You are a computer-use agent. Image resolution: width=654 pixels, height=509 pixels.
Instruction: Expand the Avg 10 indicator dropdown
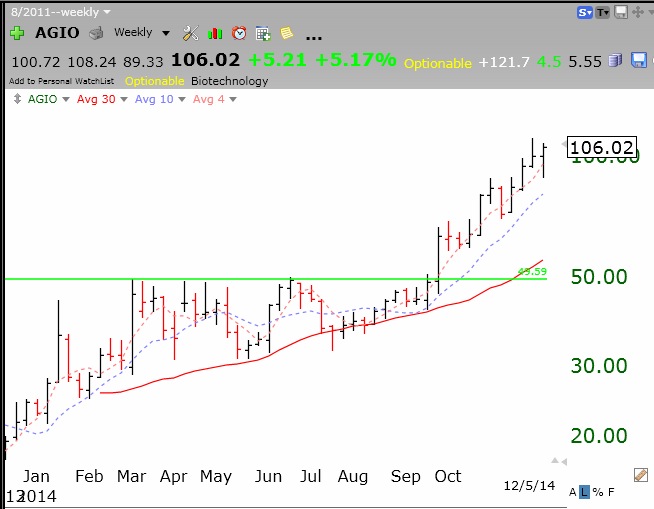[x=182, y=99]
